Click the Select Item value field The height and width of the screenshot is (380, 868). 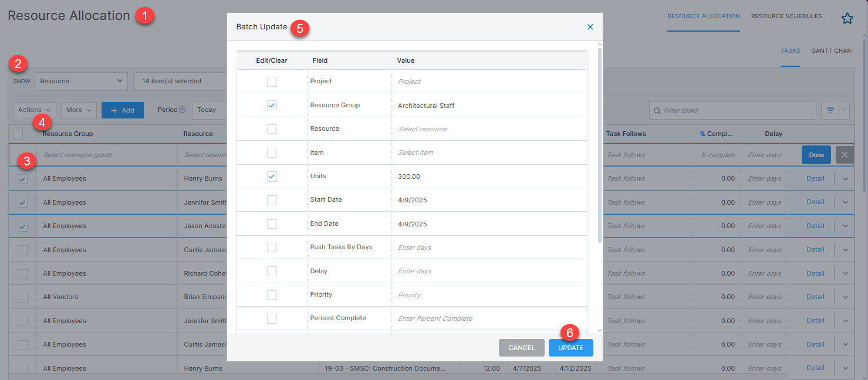tap(489, 152)
